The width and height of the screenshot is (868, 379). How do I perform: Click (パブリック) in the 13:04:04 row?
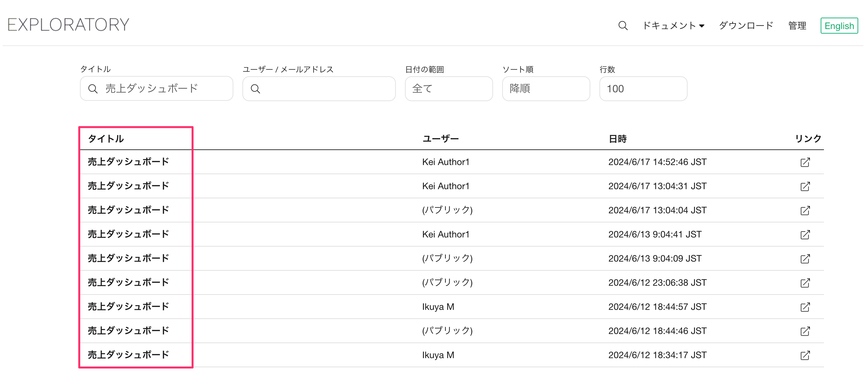[447, 210]
